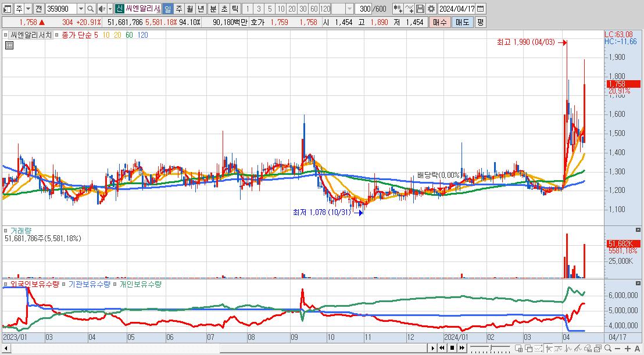Click the trend line drawing icon

click(558, 349)
